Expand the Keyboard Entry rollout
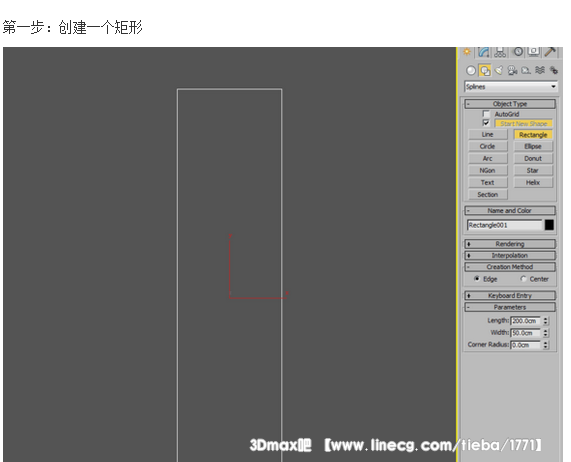The height and width of the screenshot is (462, 571). [x=510, y=295]
